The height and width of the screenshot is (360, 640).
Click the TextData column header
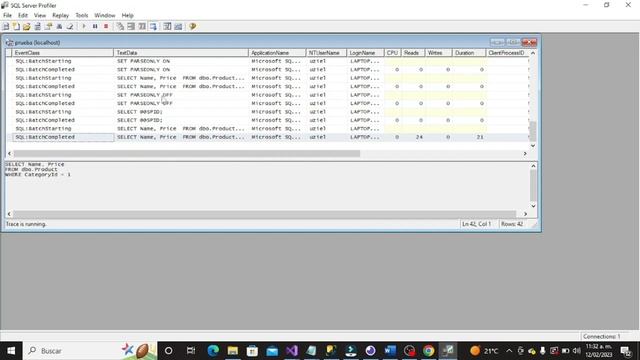181,53
